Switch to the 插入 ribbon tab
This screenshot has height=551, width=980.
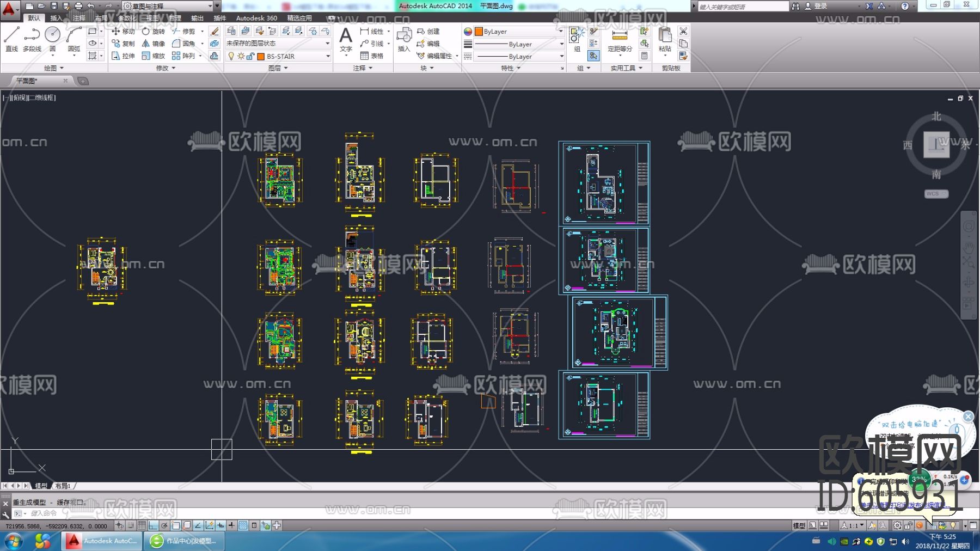coord(56,18)
